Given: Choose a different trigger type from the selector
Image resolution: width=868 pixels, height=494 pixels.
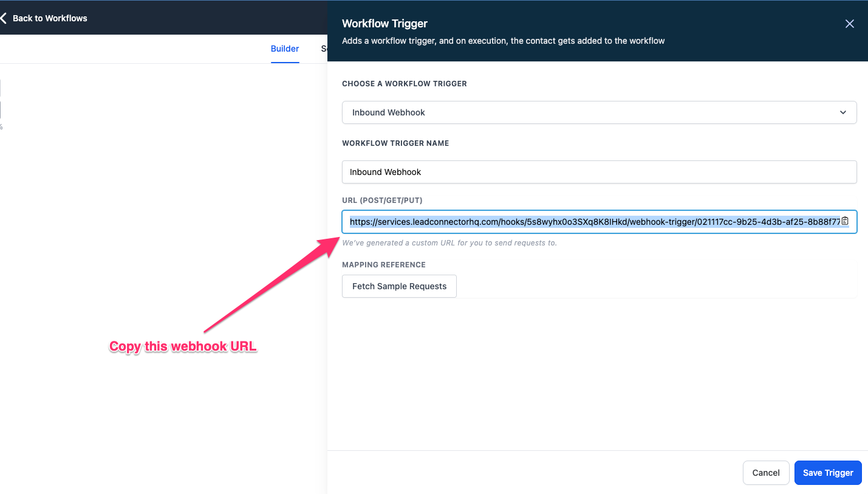Looking at the screenshot, I should click(599, 112).
